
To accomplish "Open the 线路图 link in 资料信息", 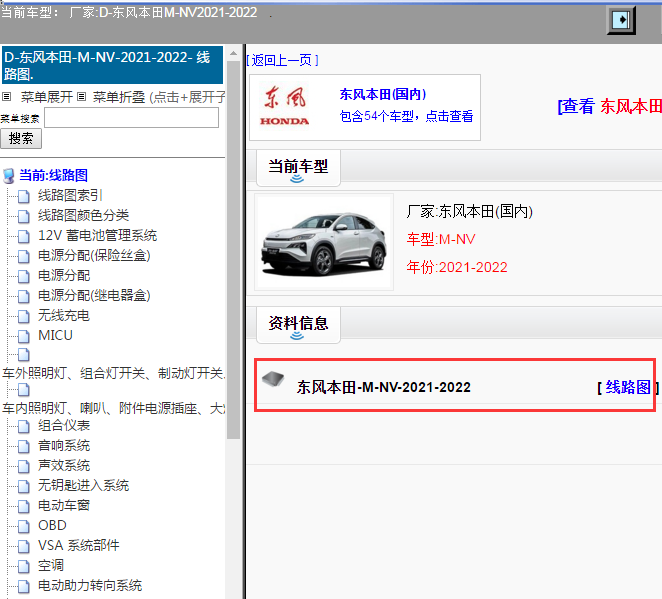I will tap(628, 387).
